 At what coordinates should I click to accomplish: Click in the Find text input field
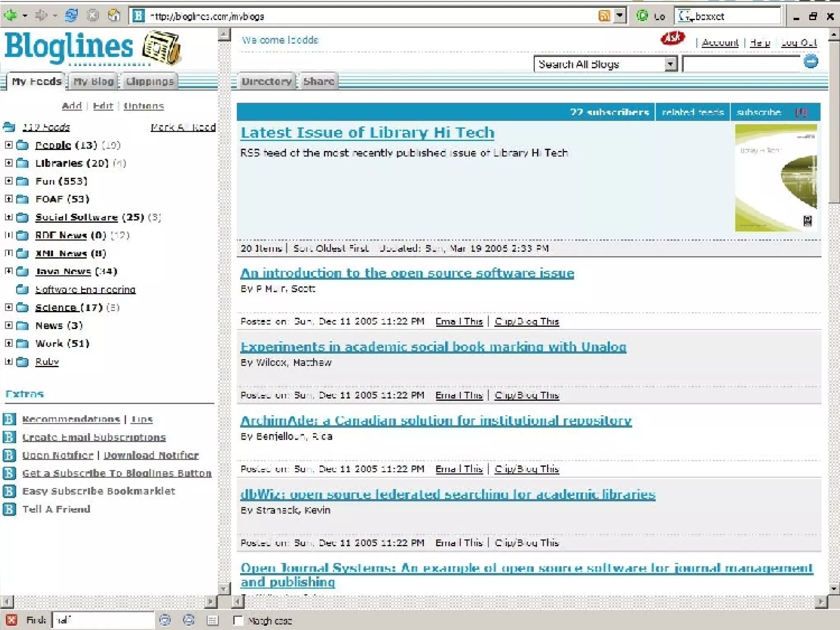coord(103,620)
